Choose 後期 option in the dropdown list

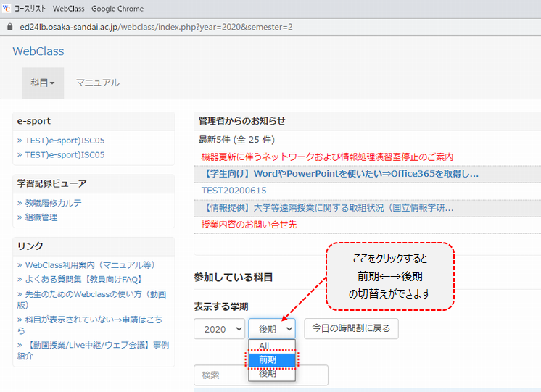point(268,373)
